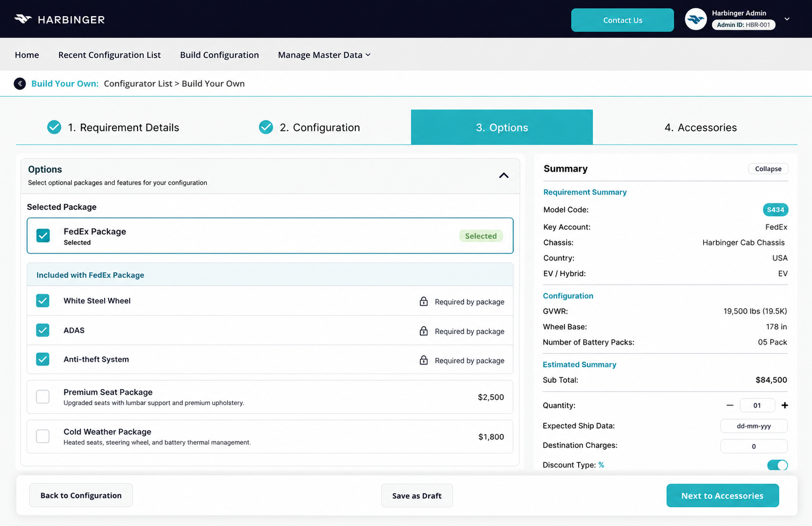This screenshot has height=526, width=812.
Task: Expand the Manage Master Data menu
Action: click(324, 55)
